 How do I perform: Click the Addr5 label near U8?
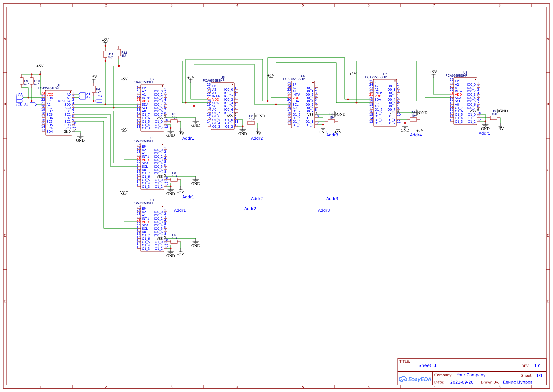[x=485, y=133]
